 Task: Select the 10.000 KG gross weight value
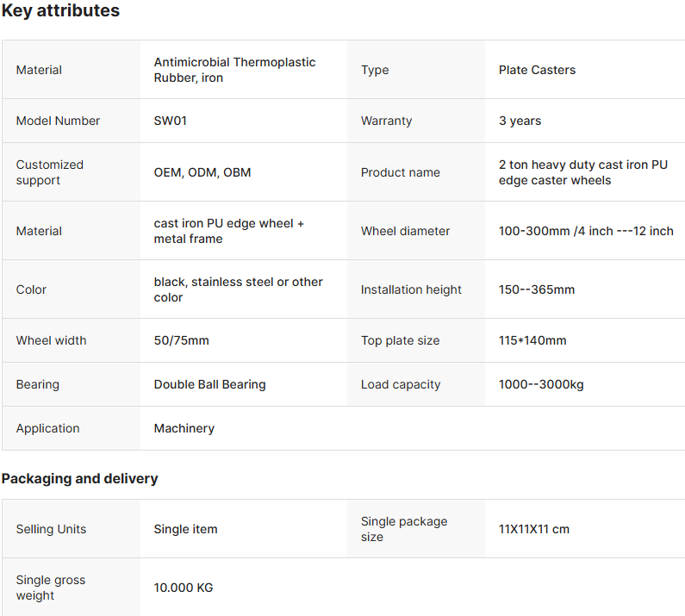[x=183, y=588]
